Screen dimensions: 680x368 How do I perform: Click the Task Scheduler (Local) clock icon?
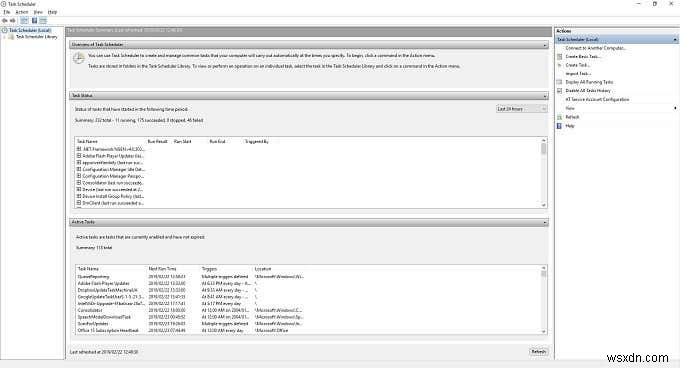pos(4,30)
